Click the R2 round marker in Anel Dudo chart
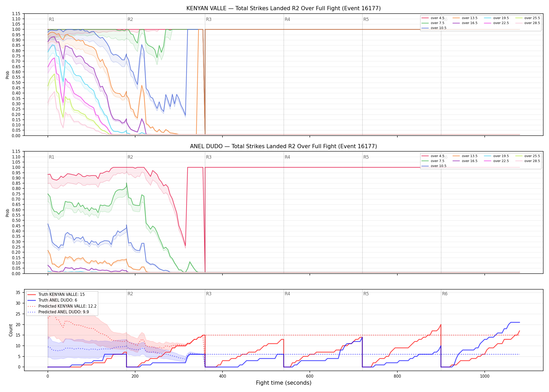549x392 pixels. click(x=130, y=157)
